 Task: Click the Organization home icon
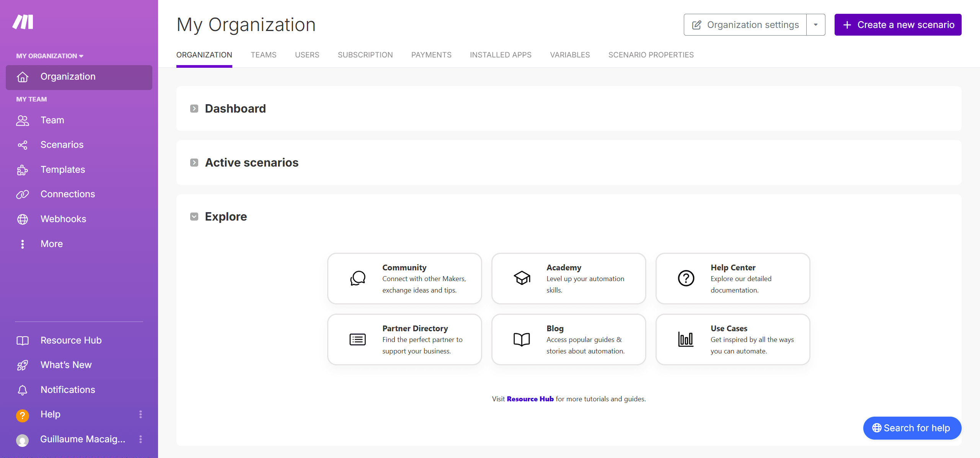pyautogui.click(x=23, y=77)
